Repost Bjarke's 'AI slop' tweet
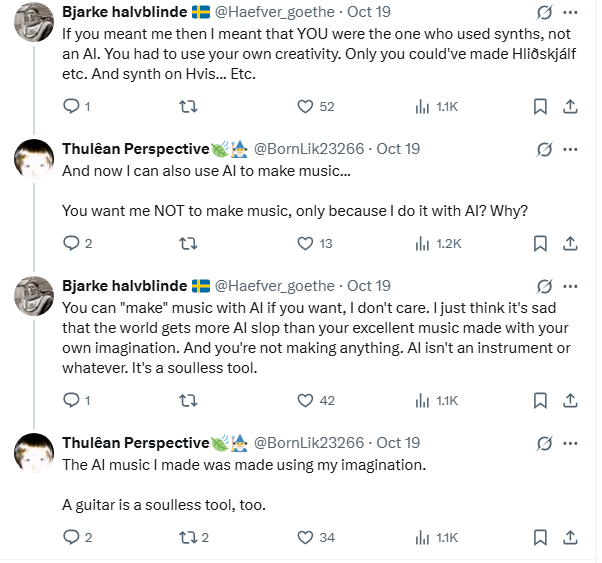This screenshot has height=563, width=602. tap(186, 400)
